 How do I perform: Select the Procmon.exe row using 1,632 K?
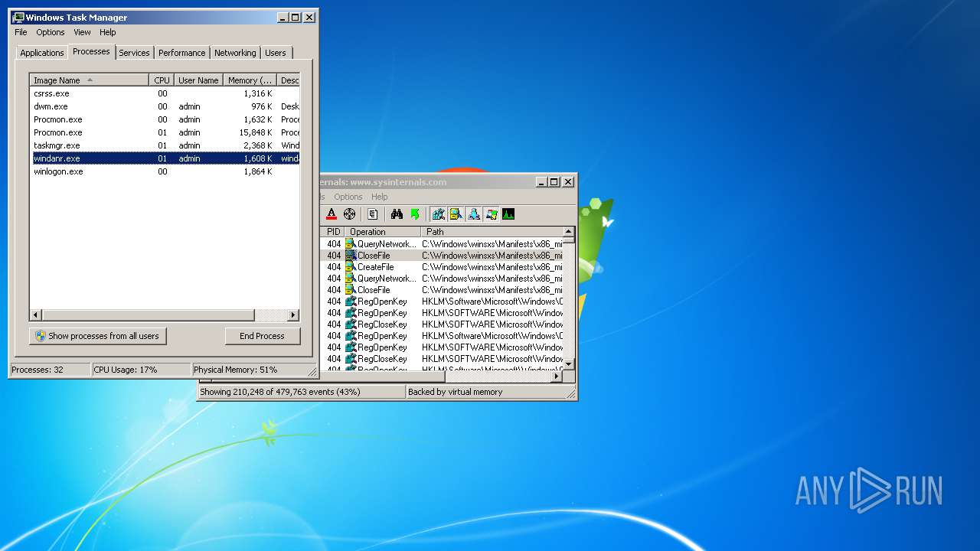click(x=165, y=119)
